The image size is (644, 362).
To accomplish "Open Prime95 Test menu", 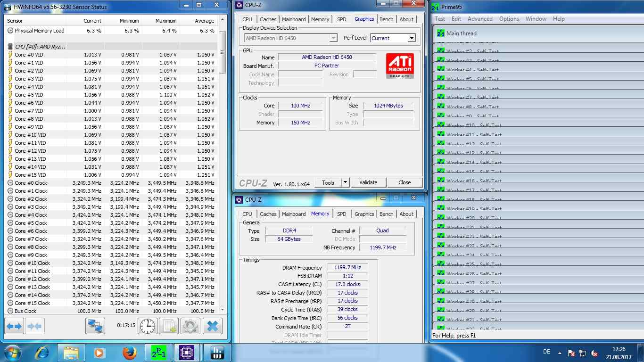I will (440, 19).
